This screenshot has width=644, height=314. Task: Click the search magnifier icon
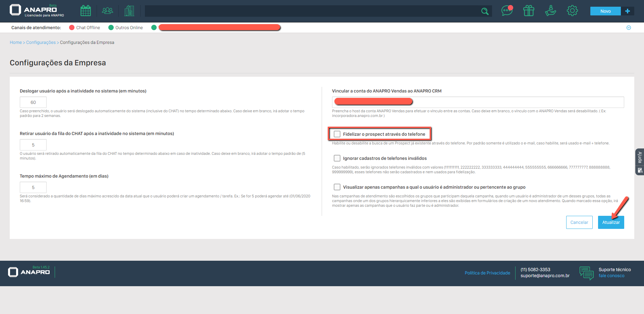pos(485,11)
